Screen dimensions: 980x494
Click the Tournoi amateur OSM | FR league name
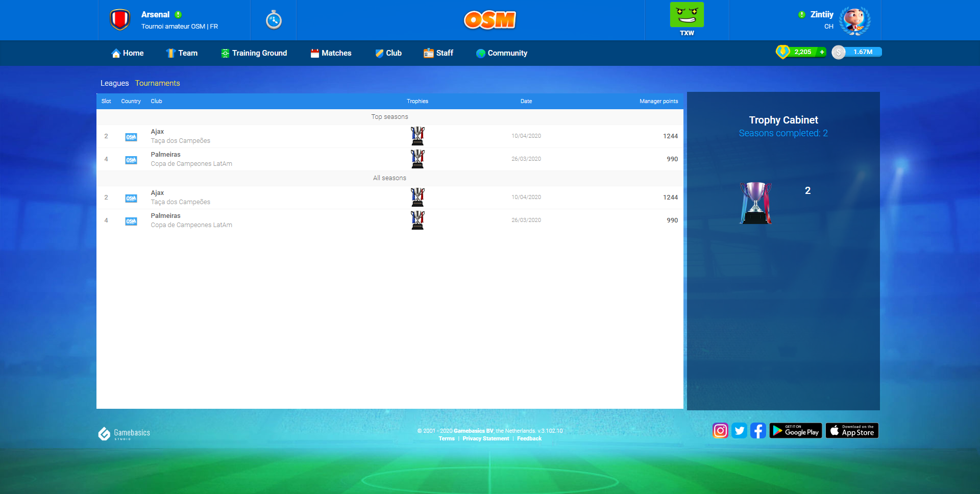point(180,27)
